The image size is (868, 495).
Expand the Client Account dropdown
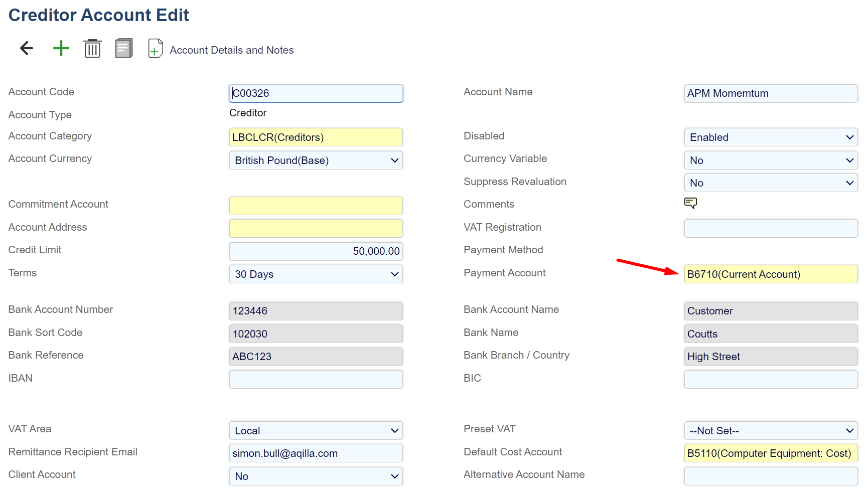[x=316, y=476]
